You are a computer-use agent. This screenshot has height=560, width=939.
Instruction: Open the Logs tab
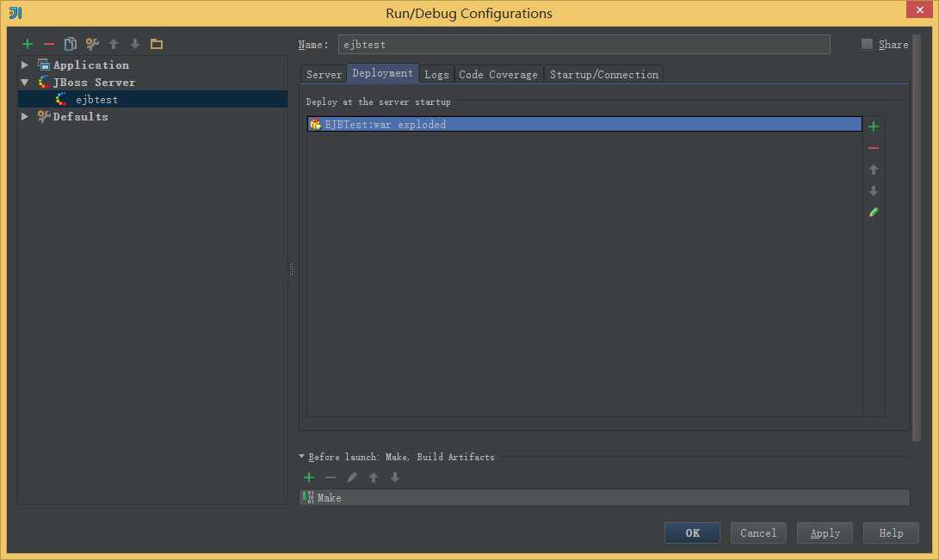pyautogui.click(x=436, y=74)
